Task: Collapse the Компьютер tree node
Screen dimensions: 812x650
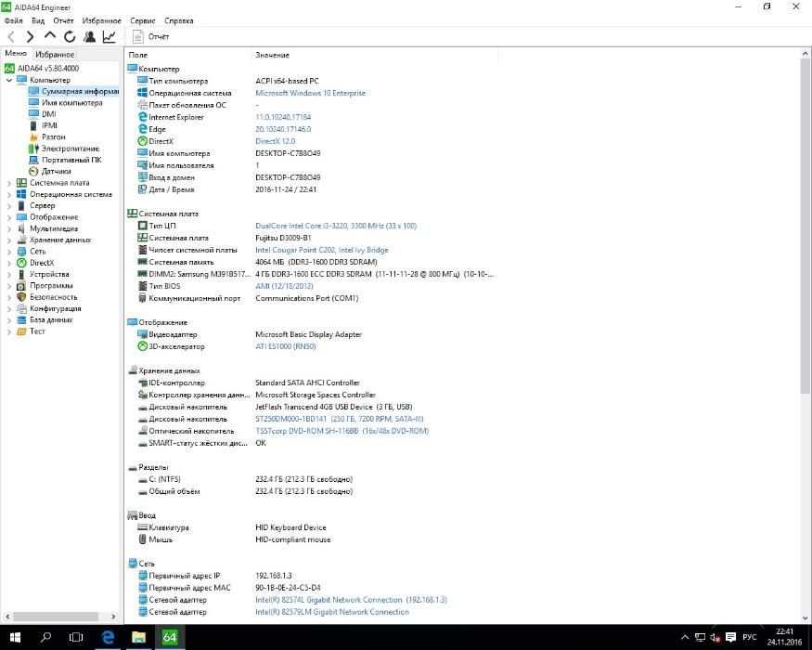Action: (8, 81)
